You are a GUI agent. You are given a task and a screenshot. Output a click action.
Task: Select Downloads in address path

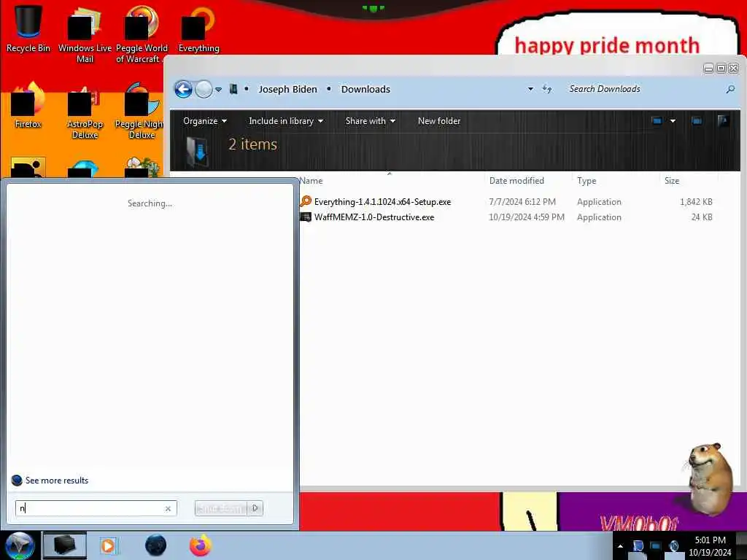tap(365, 89)
